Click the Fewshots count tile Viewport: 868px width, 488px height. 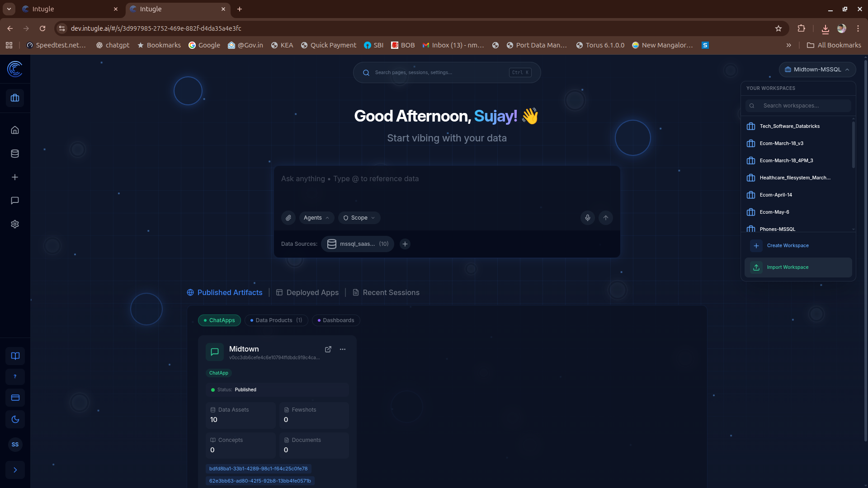point(314,415)
